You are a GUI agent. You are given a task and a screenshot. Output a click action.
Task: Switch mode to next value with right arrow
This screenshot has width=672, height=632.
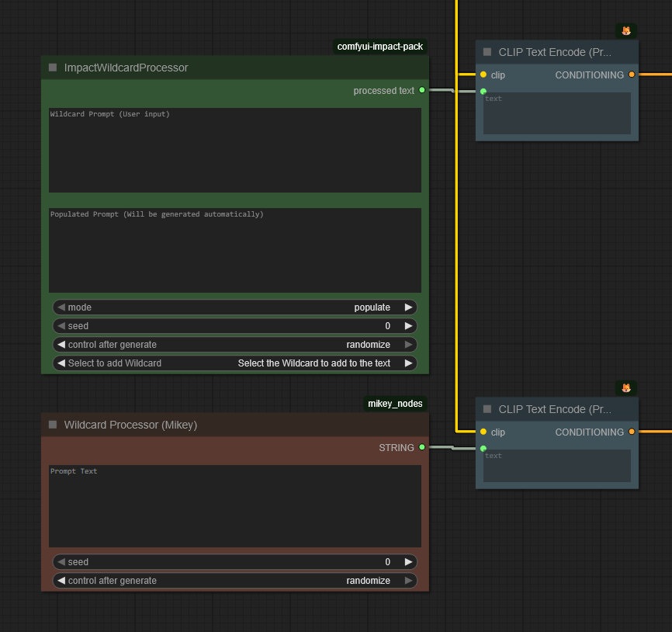pos(408,307)
